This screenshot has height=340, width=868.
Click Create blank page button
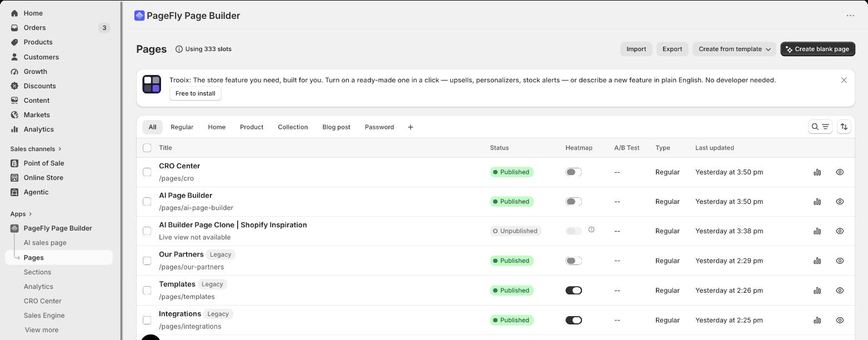(x=817, y=49)
